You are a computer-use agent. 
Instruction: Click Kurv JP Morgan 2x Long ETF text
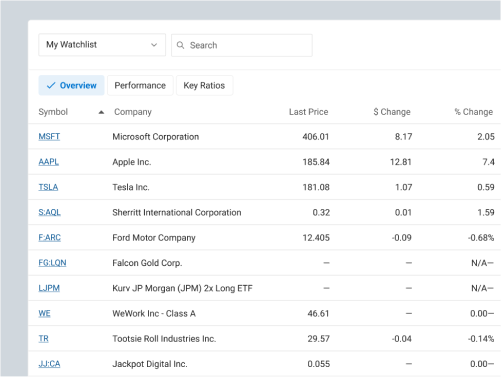click(x=182, y=288)
